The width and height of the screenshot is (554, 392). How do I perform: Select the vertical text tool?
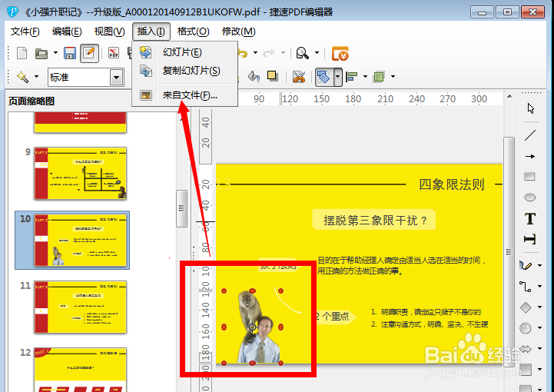(530, 240)
